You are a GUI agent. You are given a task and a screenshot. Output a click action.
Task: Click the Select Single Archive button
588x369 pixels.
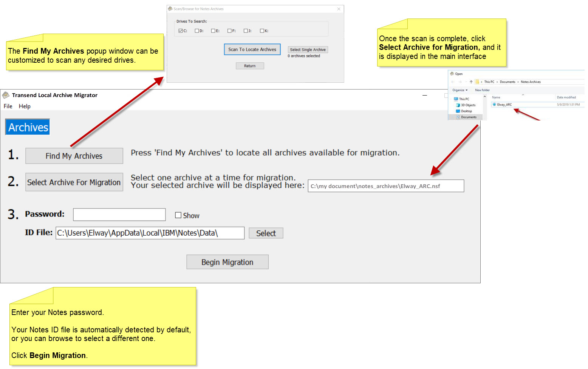tap(308, 50)
